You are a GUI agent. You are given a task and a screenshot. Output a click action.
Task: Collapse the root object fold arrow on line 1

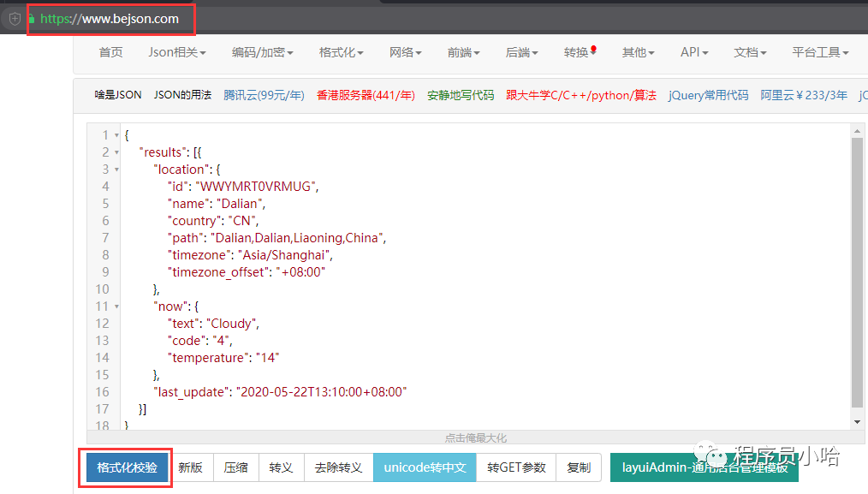coord(116,135)
